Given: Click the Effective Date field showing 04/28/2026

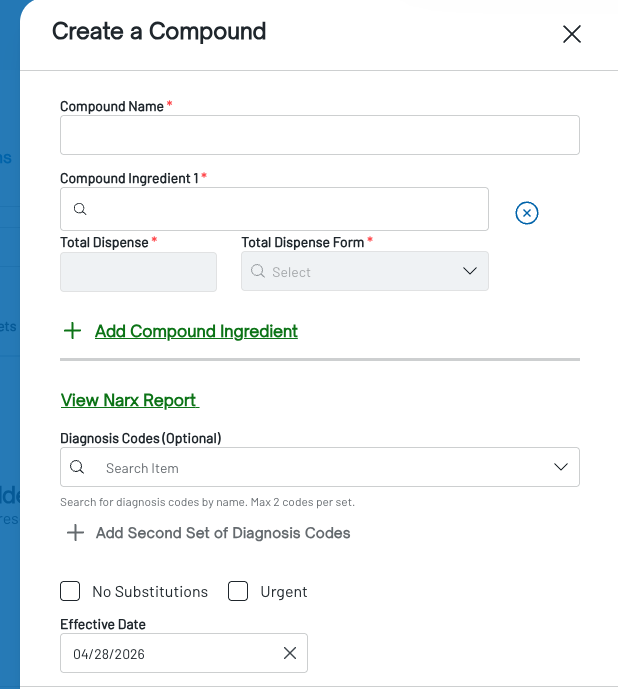Looking at the screenshot, I should tap(184, 653).
